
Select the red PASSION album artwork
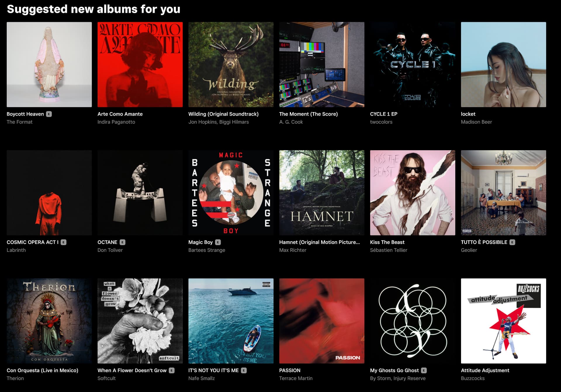click(x=322, y=321)
